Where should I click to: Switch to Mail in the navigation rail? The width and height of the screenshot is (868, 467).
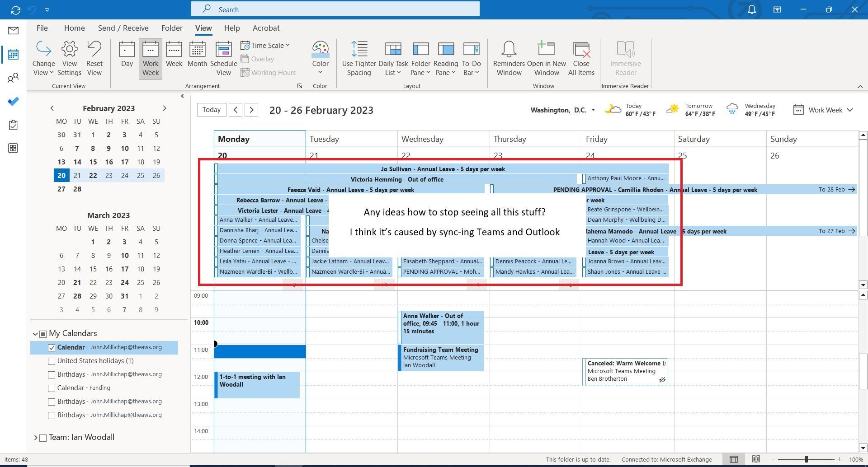tap(13, 31)
